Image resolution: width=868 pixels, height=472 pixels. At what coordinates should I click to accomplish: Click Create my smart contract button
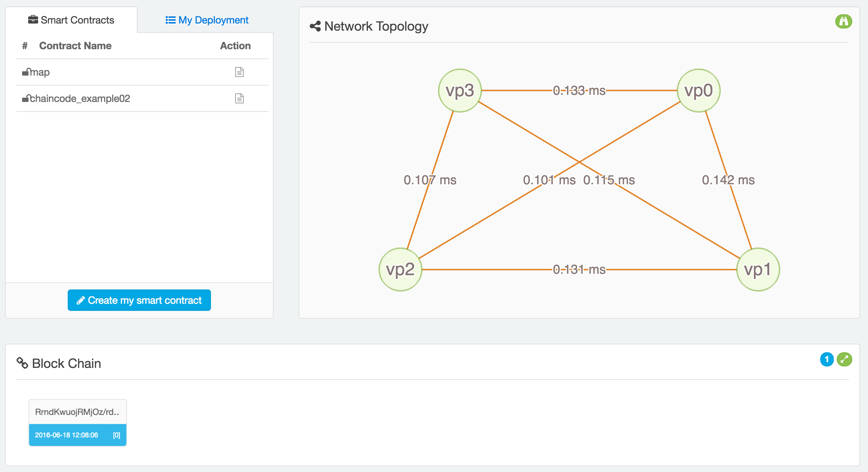tap(140, 301)
